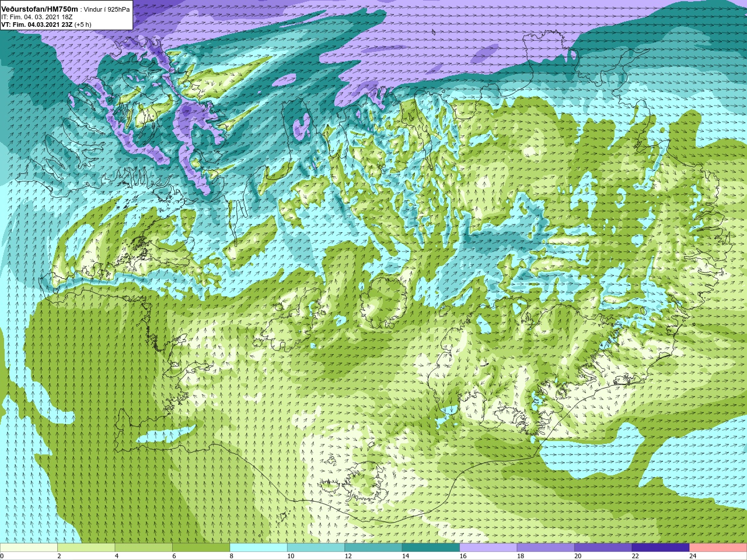Image resolution: width=747 pixels, height=560 pixels.
Task: Pick the 22–24 dark indigo legend swatch
Action: point(661,548)
